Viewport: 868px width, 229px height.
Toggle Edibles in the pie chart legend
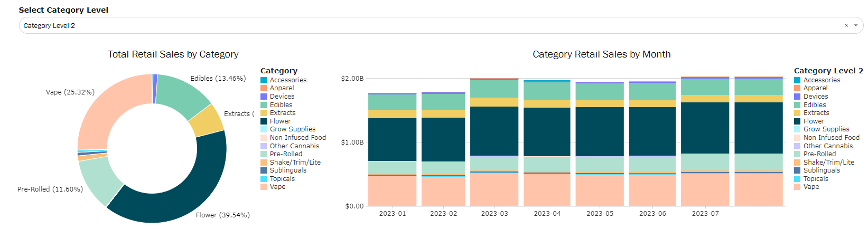pos(281,105)
